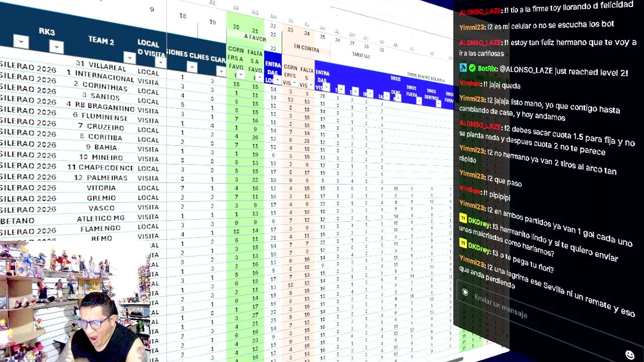This screenshot has width=644, height=362.
Task: Open the RK3 column filter dropdown
Action: [x=56, y=47]
